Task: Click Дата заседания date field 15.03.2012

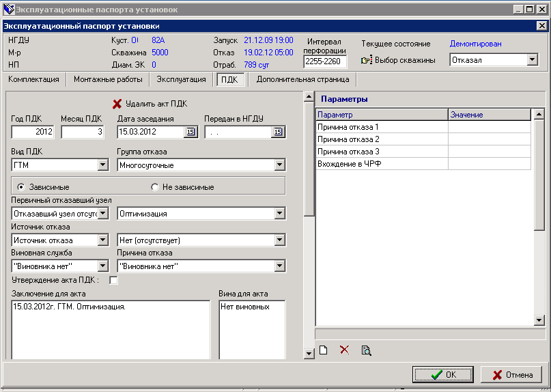Action: [151, 132]
